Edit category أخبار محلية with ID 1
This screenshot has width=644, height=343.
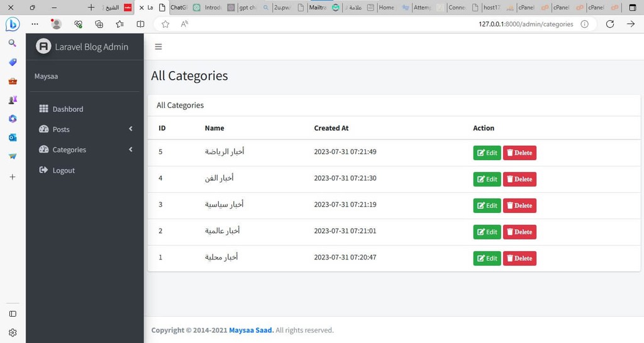coord(487,258)
